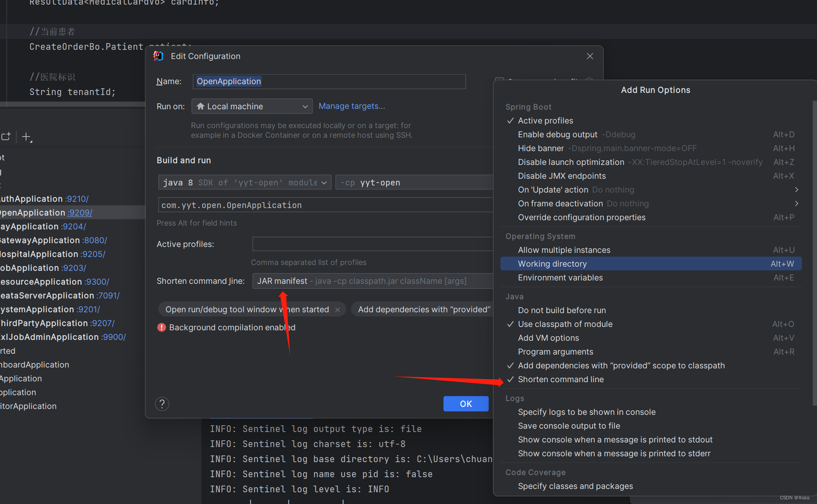
Task: Select GatewayApplication :8080/ in Services
Action: (x=53, y=240)
